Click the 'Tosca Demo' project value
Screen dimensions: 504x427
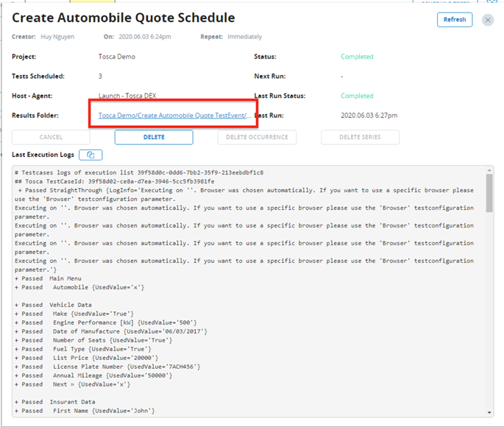pyautogui.click(x=117, y=57)
